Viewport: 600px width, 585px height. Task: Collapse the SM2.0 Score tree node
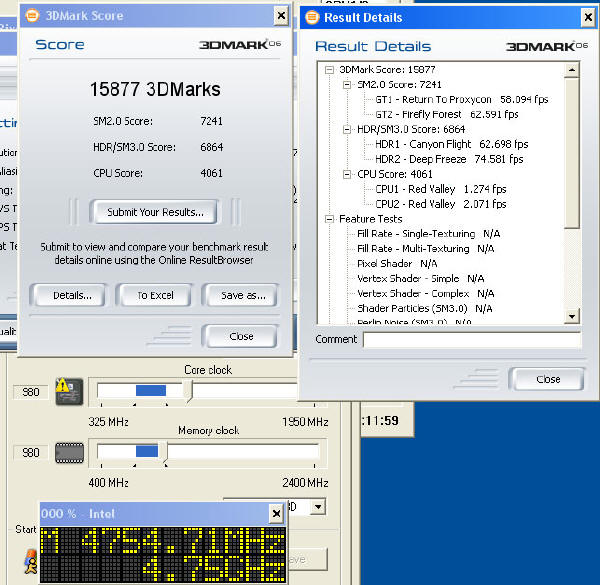tap(347, 85)
